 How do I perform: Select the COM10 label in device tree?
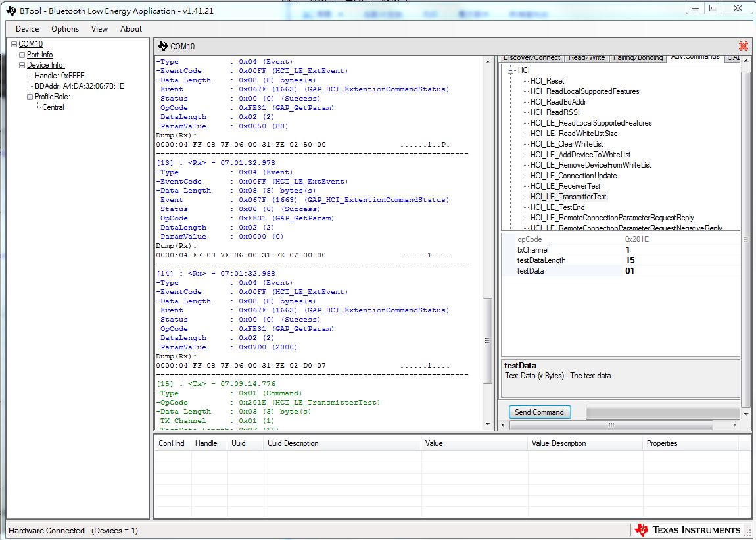click(x=30, y=44)
